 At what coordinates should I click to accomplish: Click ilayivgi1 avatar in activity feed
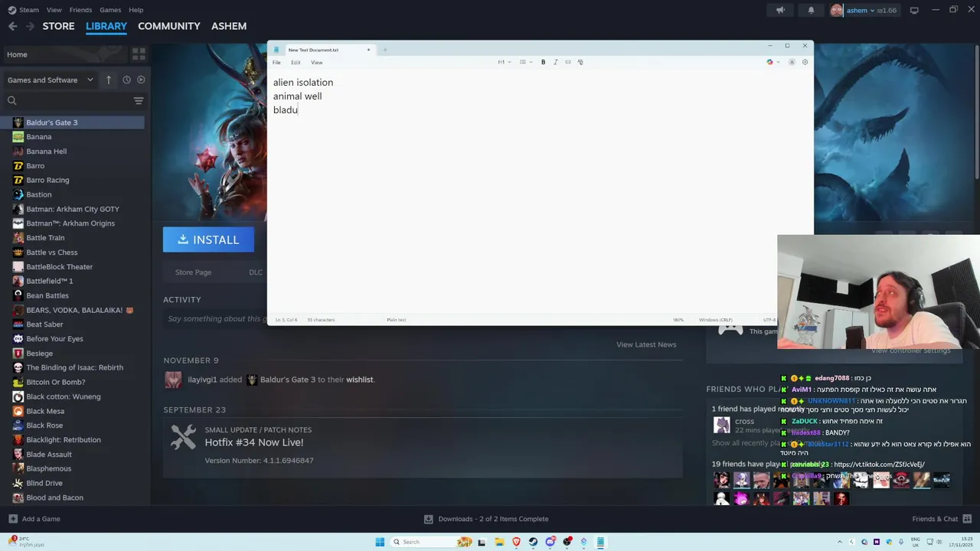(x=174, y=380)
